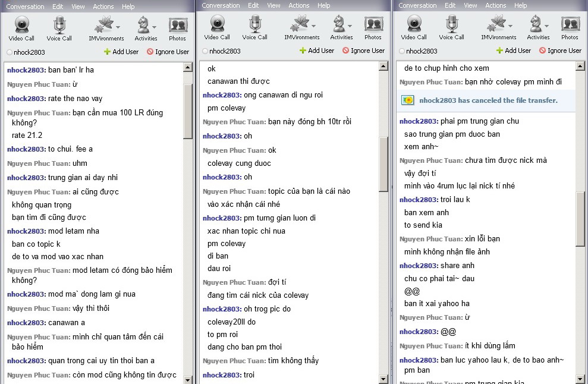Viewport: 588px width, 384px height.
Task: Start Video Call in right window
Action: coord(414,27)
